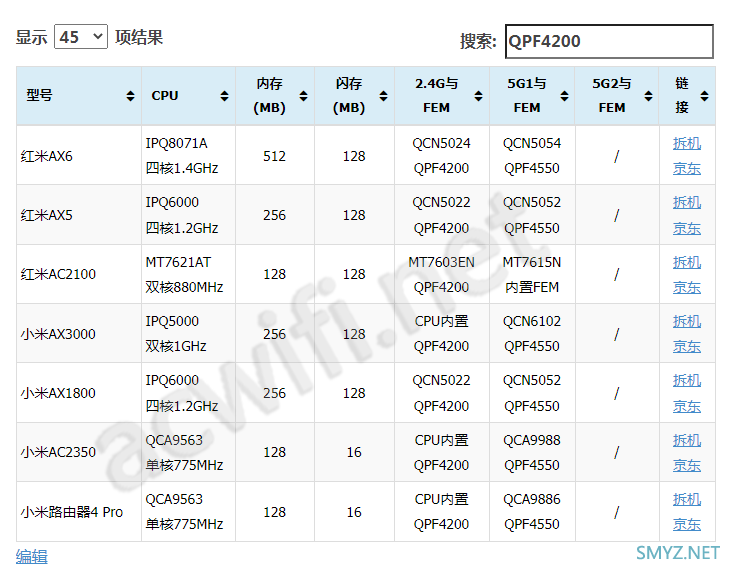Click the QCA9886 QPF4550 cell
This screenshot has height=572, width=733.
(x=532, y=512)
